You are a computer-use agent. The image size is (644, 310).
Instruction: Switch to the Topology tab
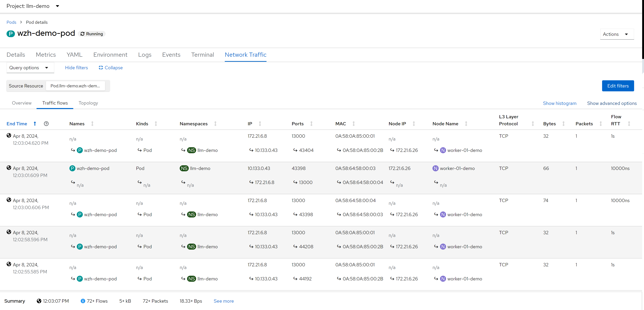coord(88,103)
